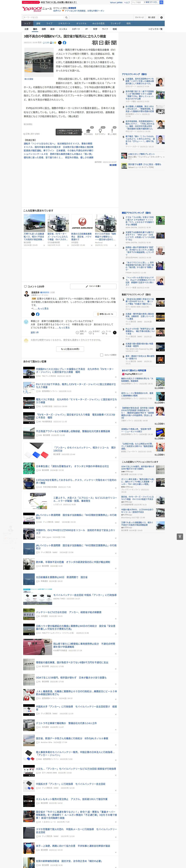Image resolution: width=186 pixels, height=868 pixels.
Task: Share the article on Facebook below headline
Action: tap(64, 43)
